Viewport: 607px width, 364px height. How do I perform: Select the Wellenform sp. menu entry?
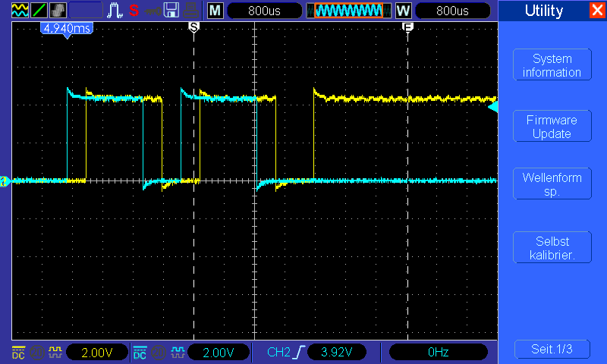tap(552, 184)
